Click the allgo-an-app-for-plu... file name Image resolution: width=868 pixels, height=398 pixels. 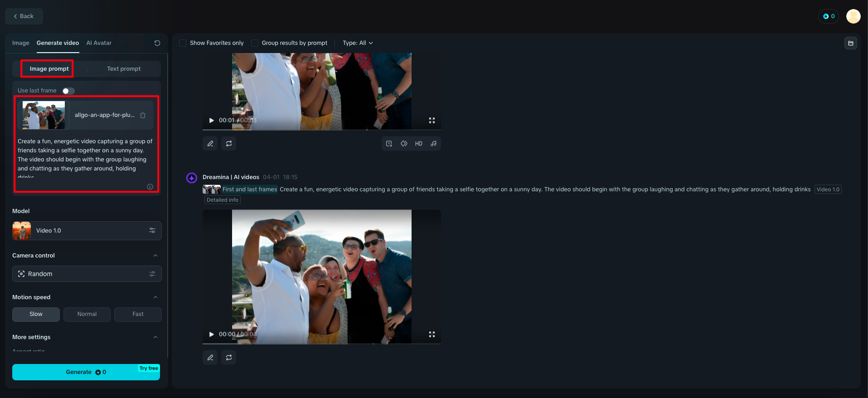tap(105, 115)
